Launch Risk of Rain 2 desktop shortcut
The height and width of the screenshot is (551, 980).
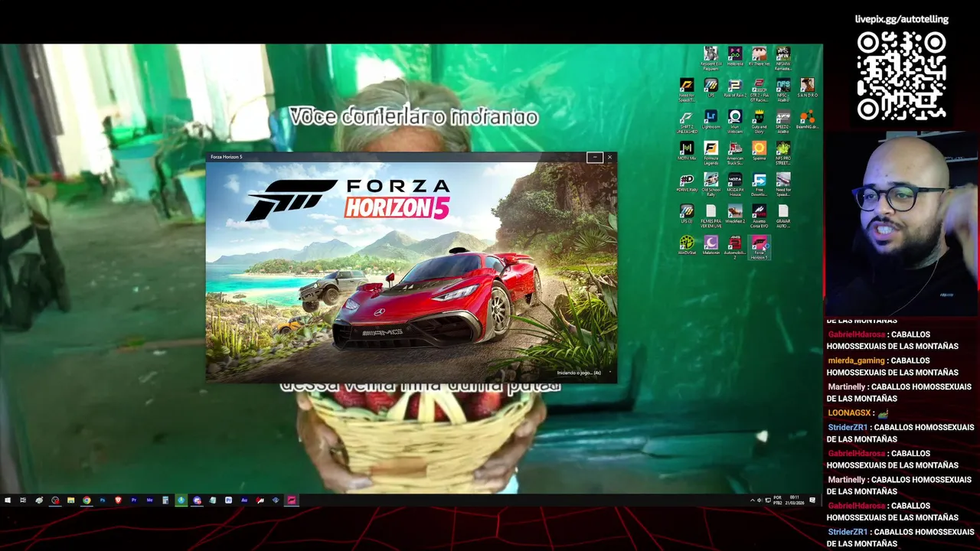(735, 89)
